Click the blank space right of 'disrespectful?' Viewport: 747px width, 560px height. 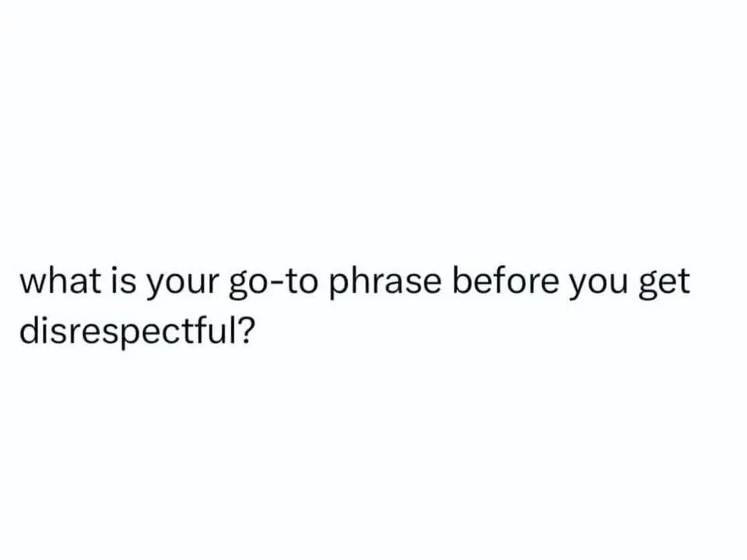click(500, 331)
